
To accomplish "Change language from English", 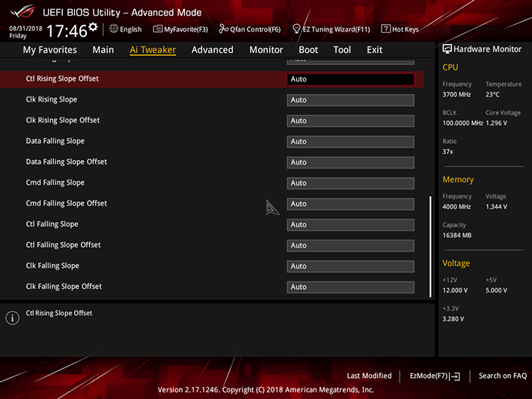I will click(x=130, y=29).
